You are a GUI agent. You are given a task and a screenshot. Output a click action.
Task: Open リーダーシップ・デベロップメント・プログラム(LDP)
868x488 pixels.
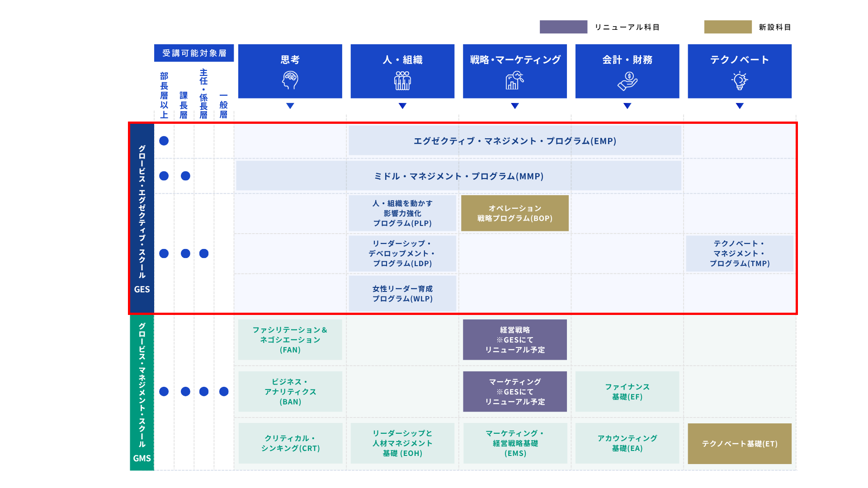coord(402,253)
